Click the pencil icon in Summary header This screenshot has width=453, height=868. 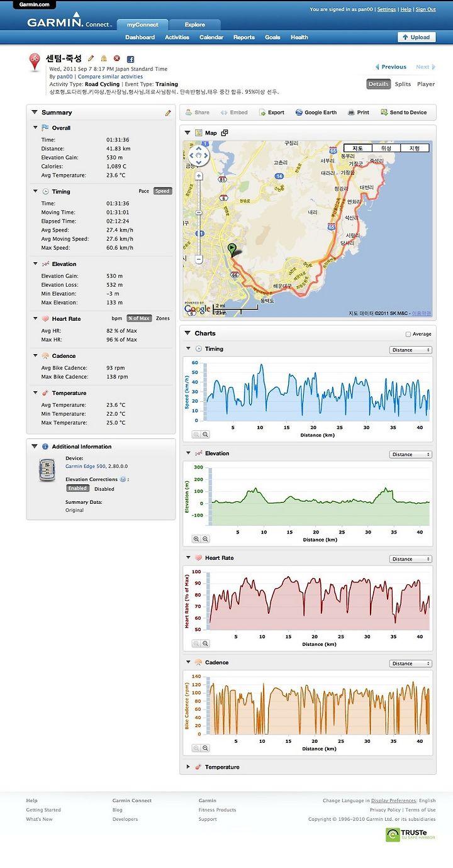point(168,113)
